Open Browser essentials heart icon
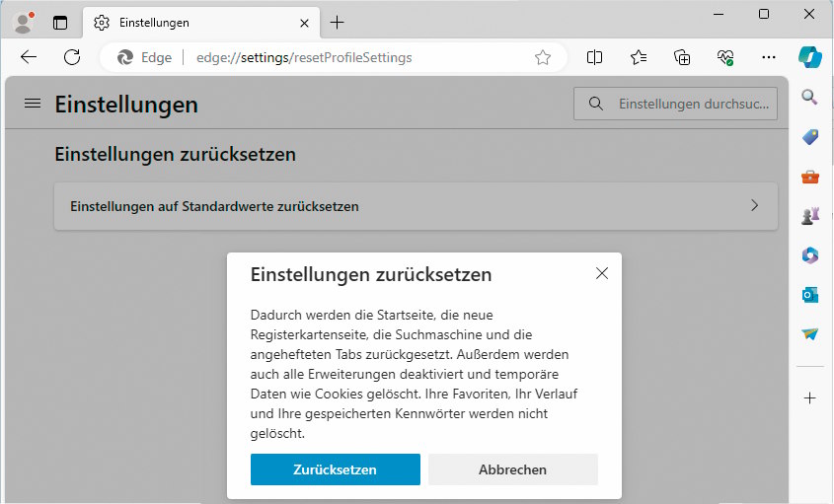Image resolution: width=834 pixels, height=504 pixels. coord(725,57)
